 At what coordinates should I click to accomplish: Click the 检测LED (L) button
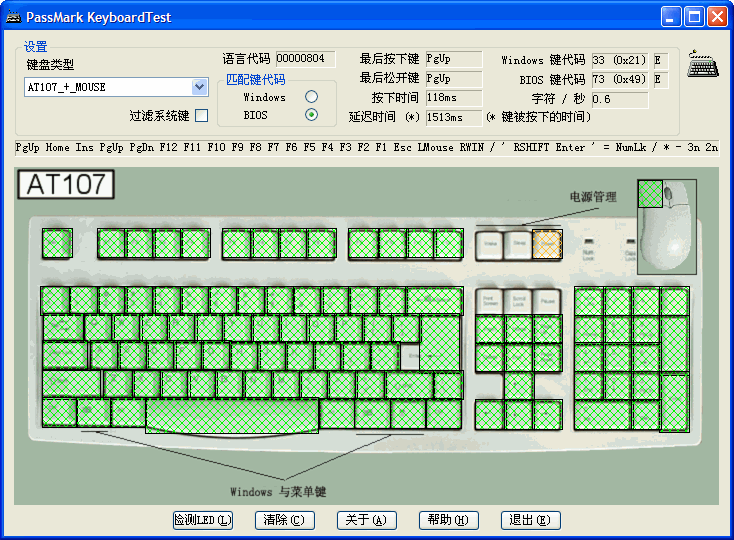click(203, 520)
